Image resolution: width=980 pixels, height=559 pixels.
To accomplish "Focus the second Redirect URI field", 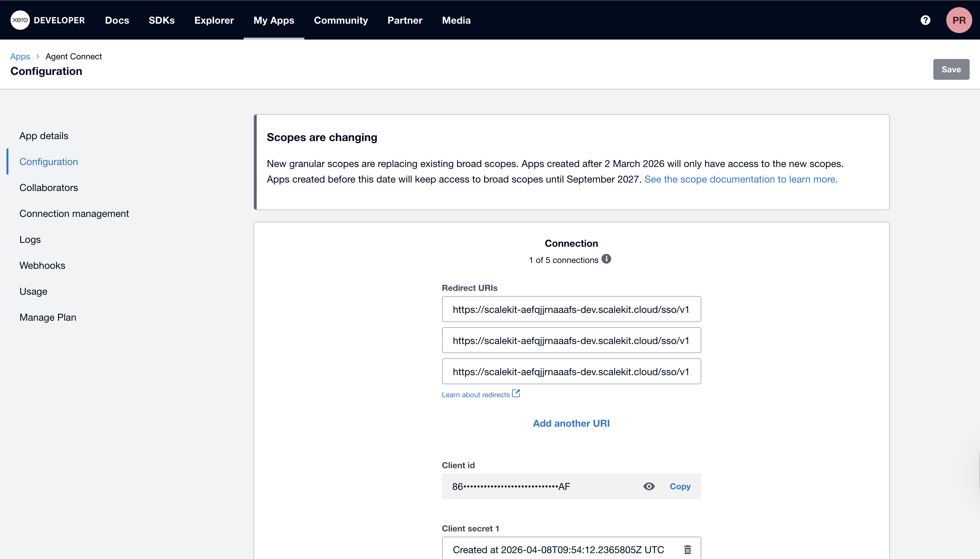I will 571,340.
